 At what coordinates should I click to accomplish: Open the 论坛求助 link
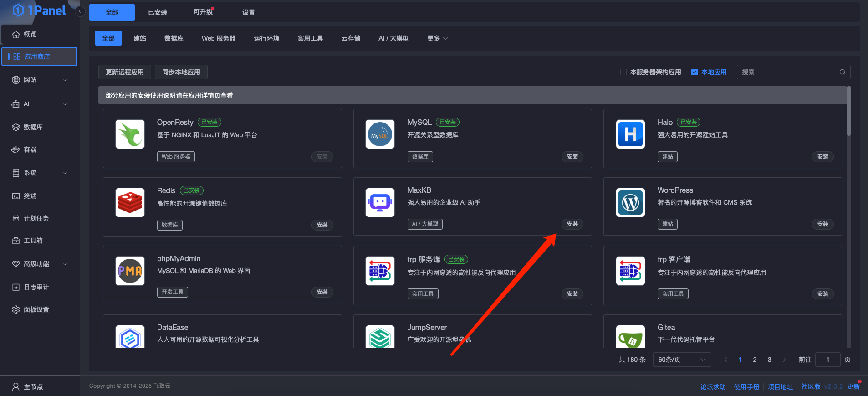pyautogui.click(x=713, y=387)
